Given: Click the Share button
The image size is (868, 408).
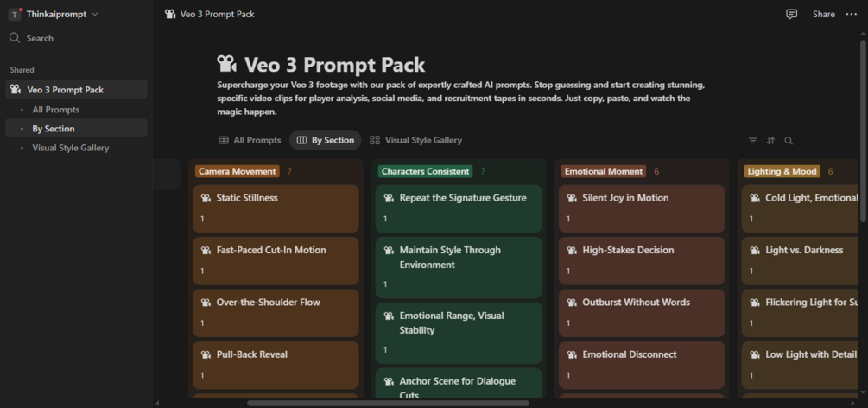Looking at the screenshot, I should point(824,15).
